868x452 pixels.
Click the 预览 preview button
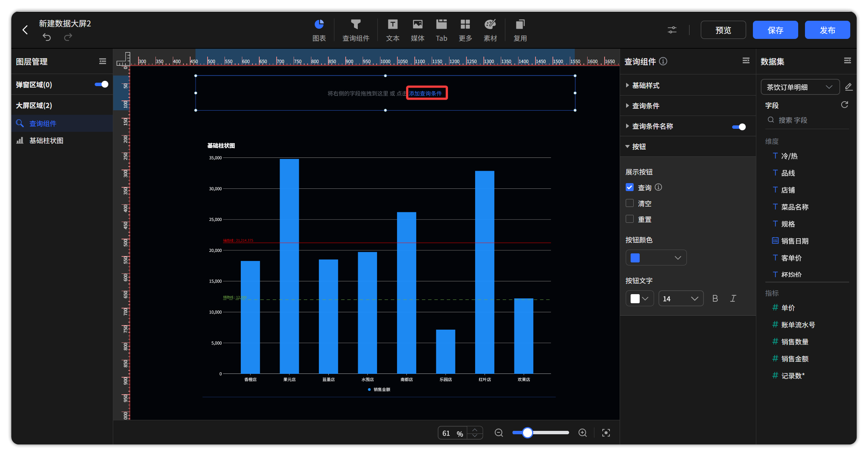(723, 30)
